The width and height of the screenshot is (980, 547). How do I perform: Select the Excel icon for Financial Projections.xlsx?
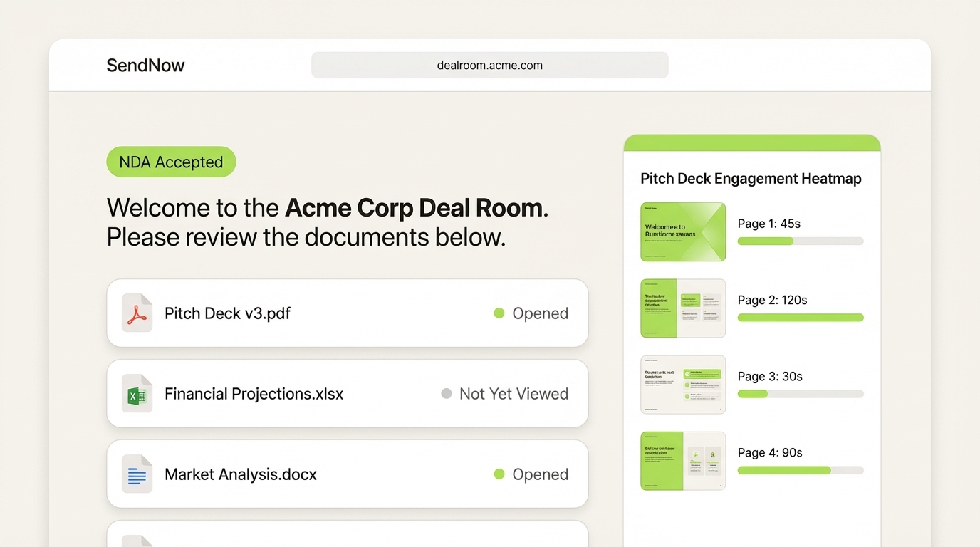[x=137, y=393]
